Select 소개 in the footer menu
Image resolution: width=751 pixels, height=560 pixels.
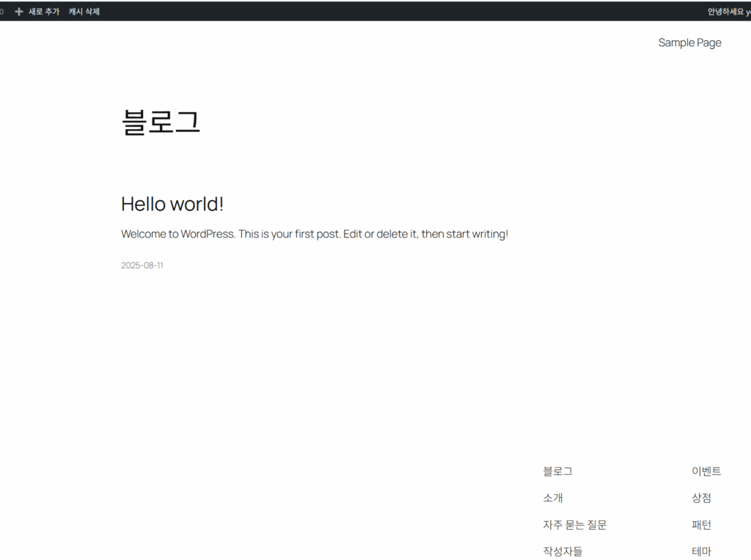552,498
